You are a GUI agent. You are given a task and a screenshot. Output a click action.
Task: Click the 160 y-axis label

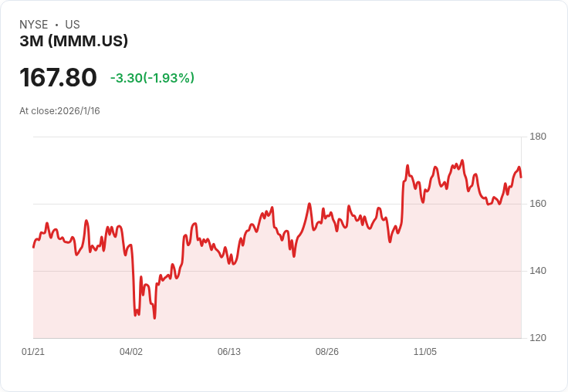[538, 204]
